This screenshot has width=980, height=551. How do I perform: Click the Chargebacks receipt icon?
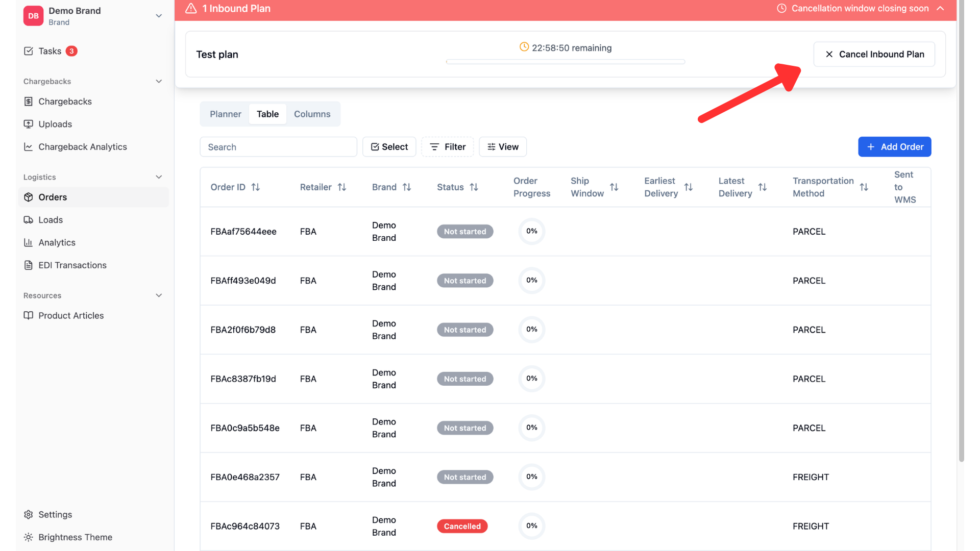(x=29, y=102)
